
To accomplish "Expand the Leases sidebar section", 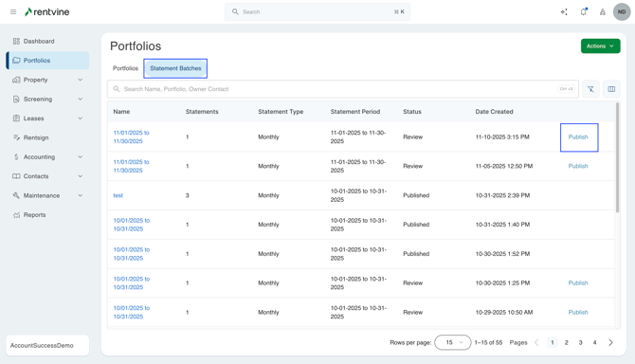I will coord(81,118).
